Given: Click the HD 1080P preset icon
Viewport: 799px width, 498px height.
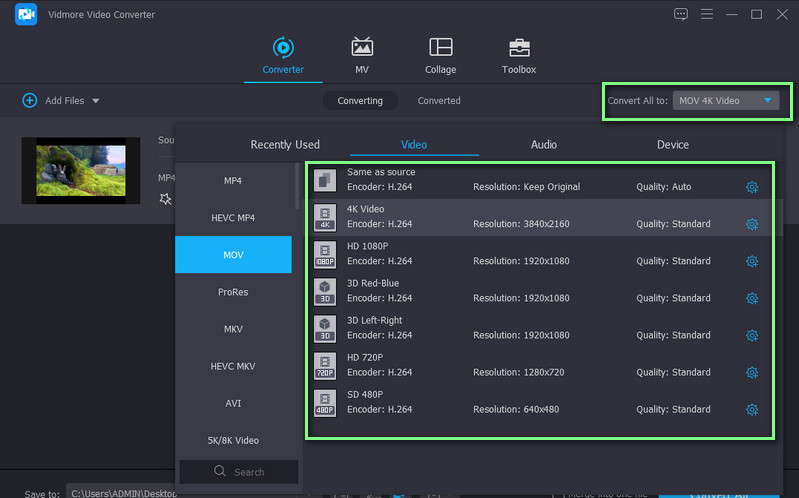Looking at the screenshot, I should pos(325,254).
